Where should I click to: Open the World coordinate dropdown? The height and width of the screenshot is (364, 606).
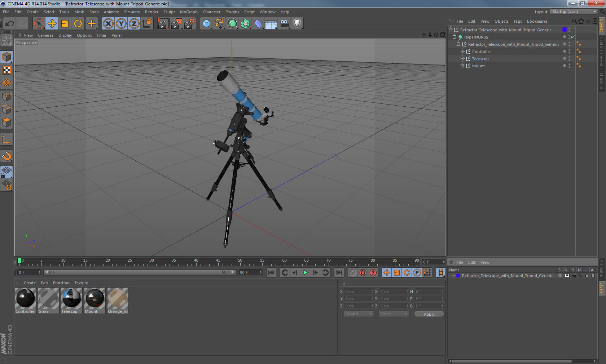(359, 314)
